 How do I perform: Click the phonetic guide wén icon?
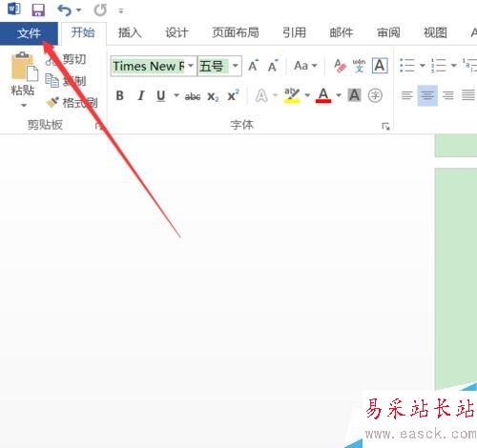pos(359,66)
